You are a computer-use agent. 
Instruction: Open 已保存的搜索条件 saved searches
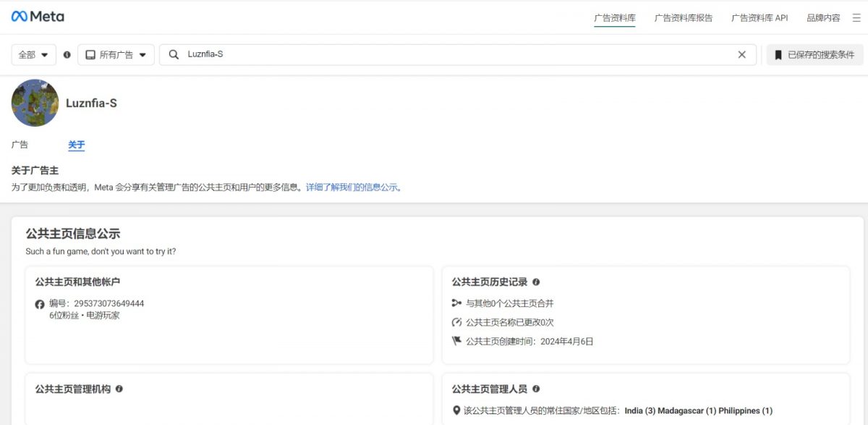point(813,54)
